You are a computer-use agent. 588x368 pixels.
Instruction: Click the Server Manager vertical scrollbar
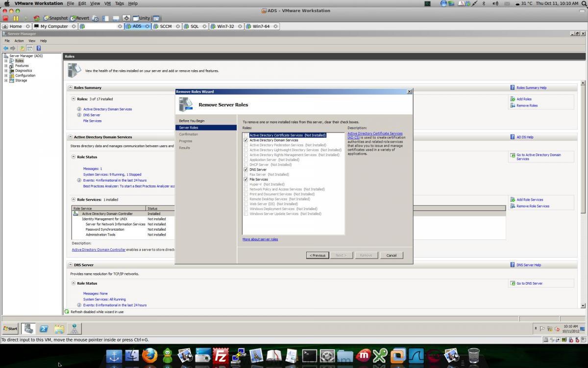[x=583, y=194]
